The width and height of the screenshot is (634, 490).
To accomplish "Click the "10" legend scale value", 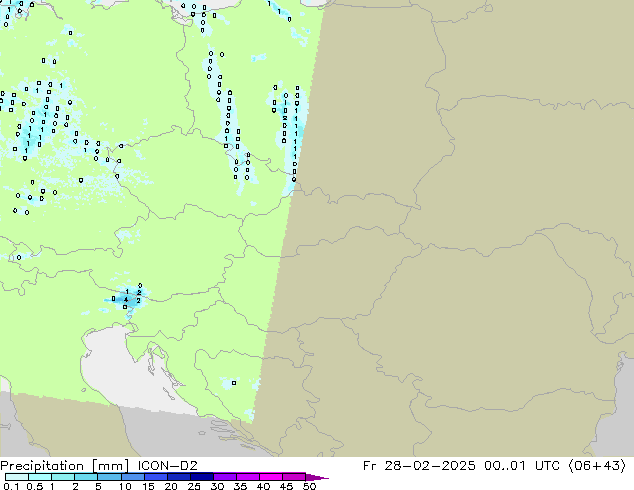I will tap(125, 486).
